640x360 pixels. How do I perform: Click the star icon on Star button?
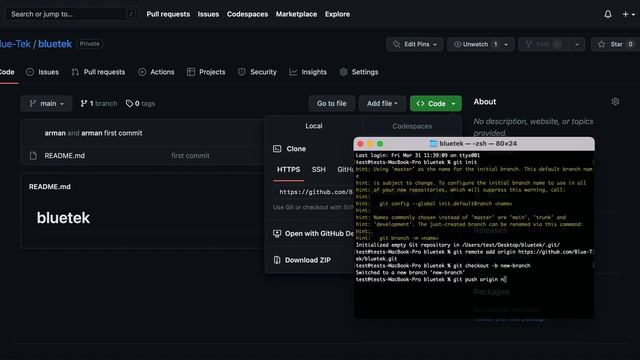(602, 44)
